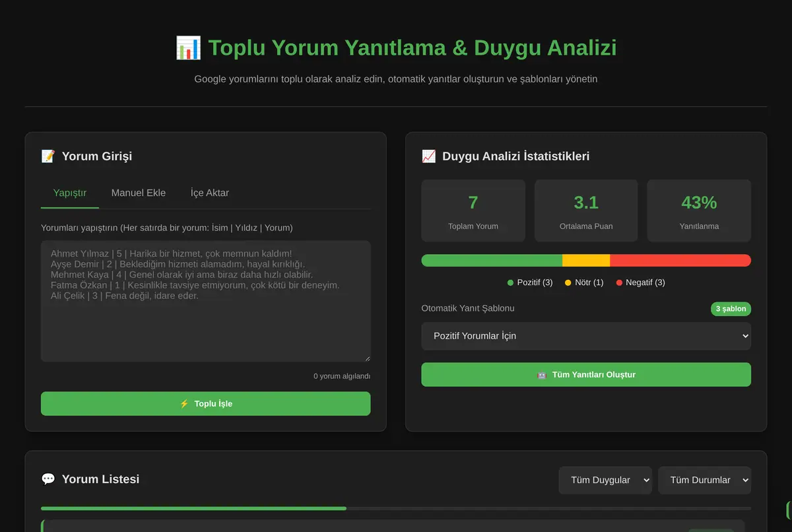Click the 3 şablon badge
Screen dimensions: 792x532
(x=731, y=309)
